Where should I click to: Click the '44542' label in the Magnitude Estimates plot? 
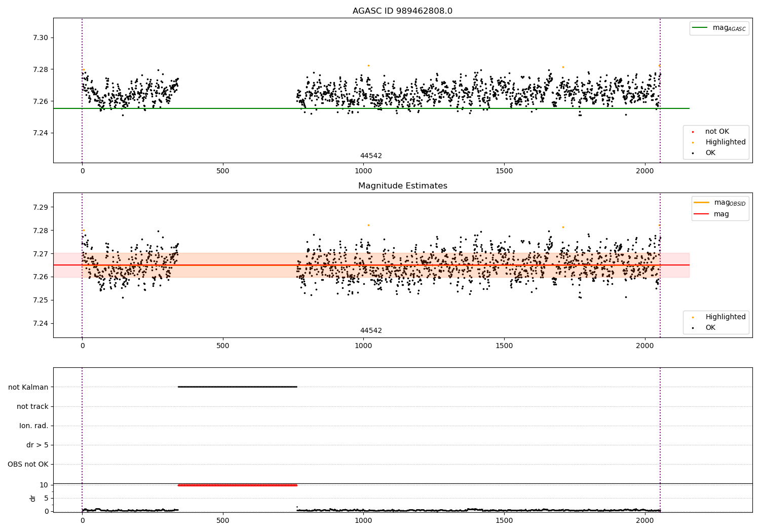pos(371,331)
